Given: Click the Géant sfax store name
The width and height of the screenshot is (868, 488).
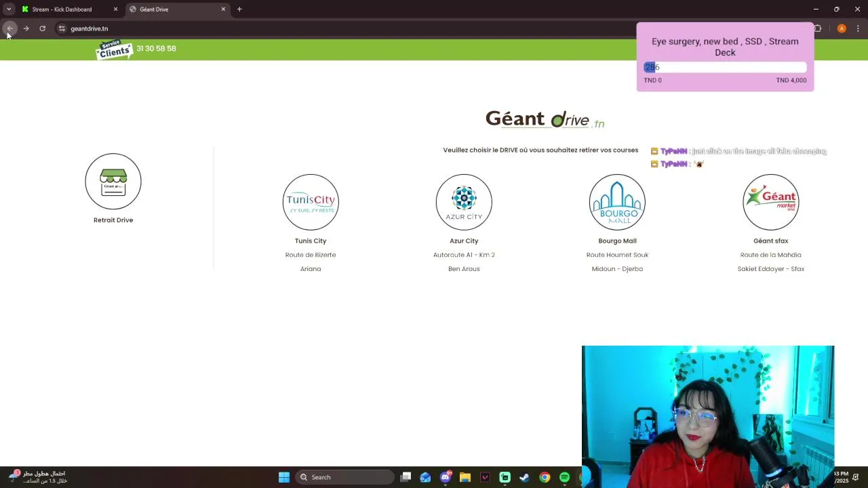Looking at the screenshot, I should tap(771, 241).
